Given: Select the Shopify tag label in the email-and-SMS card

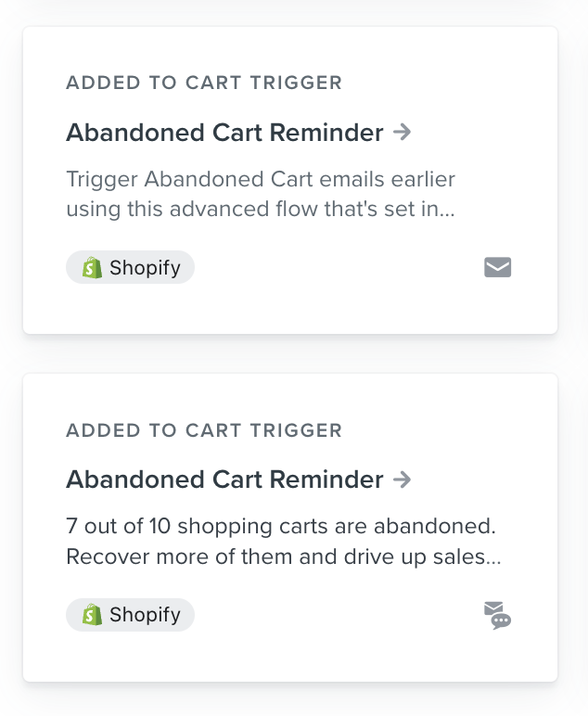Looking at the screenshot, I should coord(145,615).
